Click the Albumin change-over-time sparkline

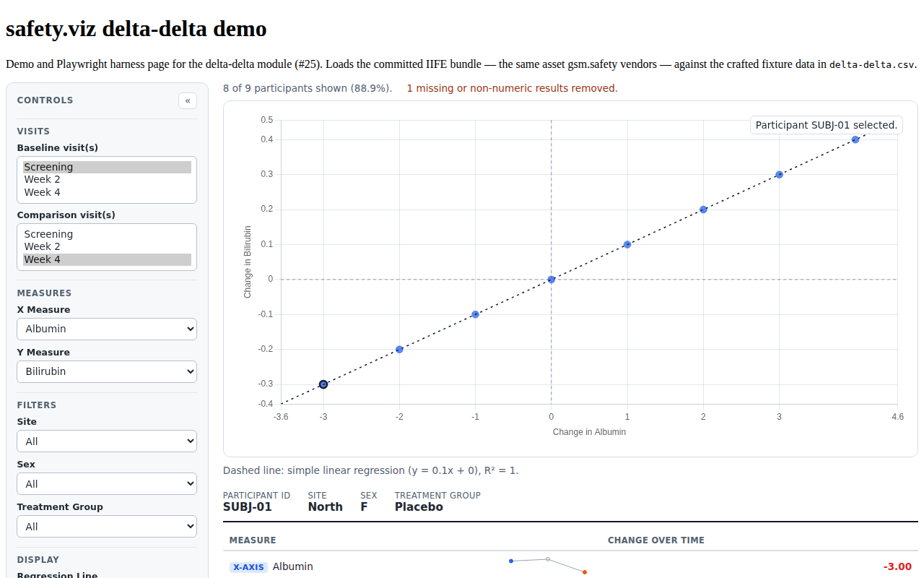[x=548, y=566]
